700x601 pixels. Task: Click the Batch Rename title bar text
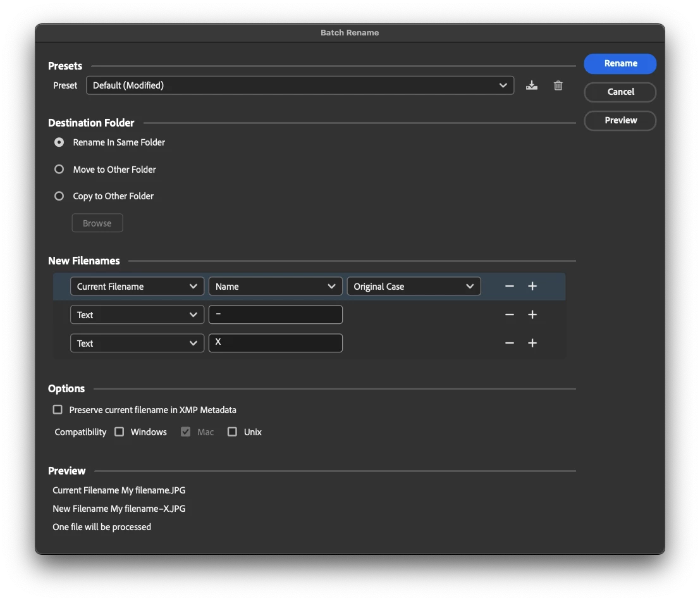(350, 33)
